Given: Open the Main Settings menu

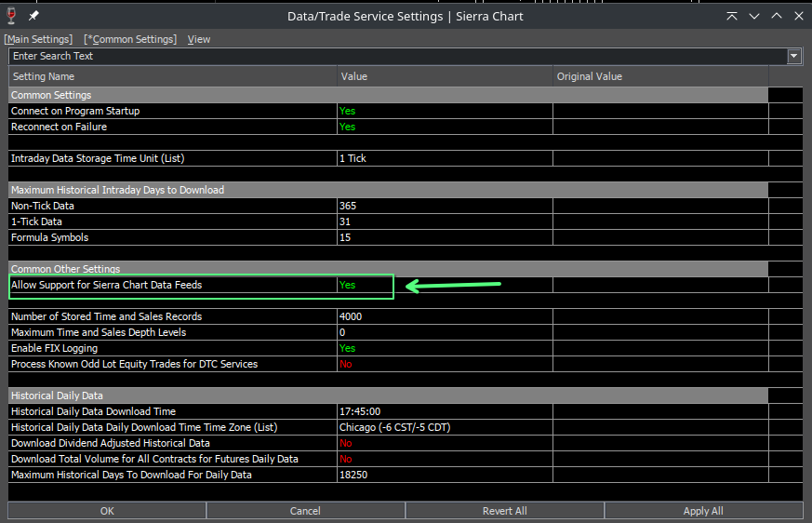Looking at the screenshot, I should pyautogui.click(x=38, y=39).
